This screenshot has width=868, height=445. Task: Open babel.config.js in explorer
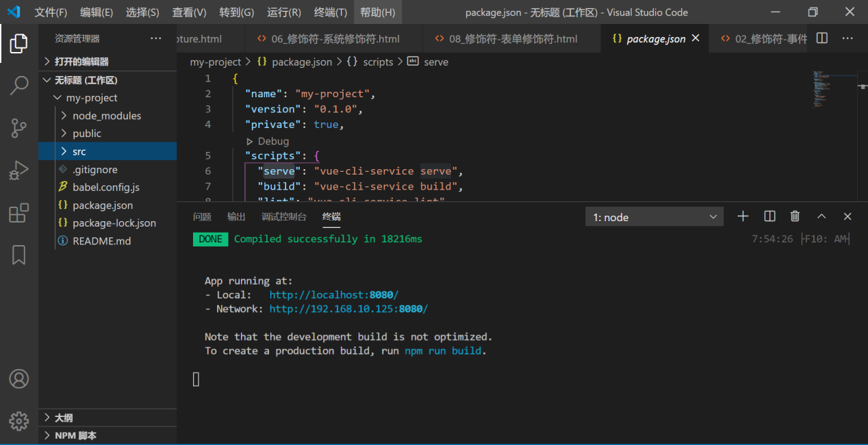click(107, 187)
